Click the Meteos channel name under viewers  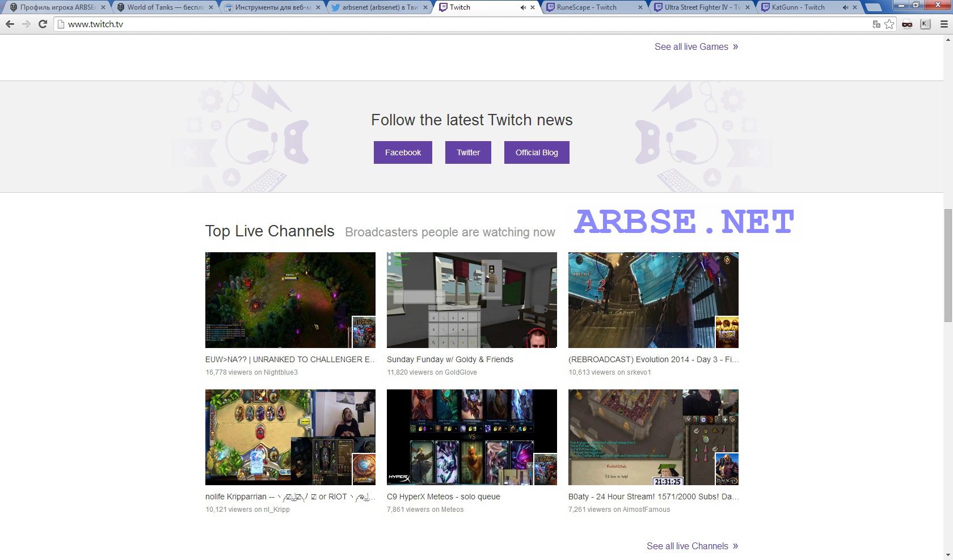(x=452, y=510)
